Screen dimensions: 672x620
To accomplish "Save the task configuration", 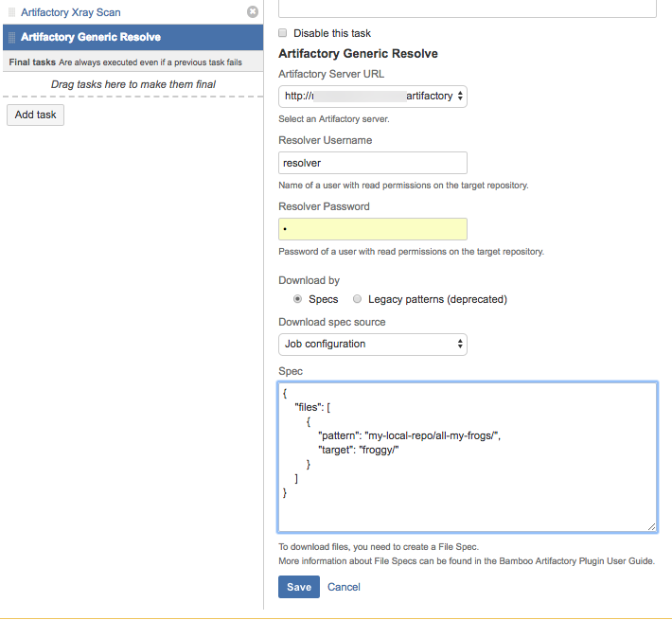I will click(299, 587).
